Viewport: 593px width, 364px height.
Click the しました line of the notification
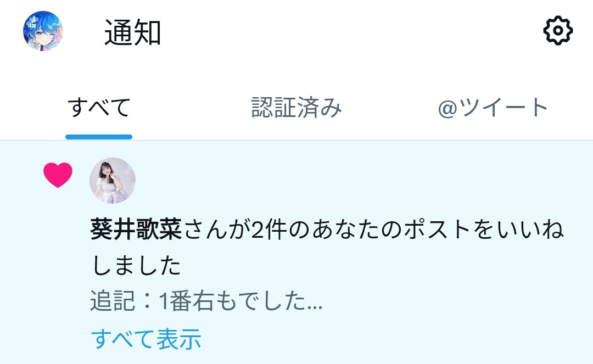tap(136, 265)
